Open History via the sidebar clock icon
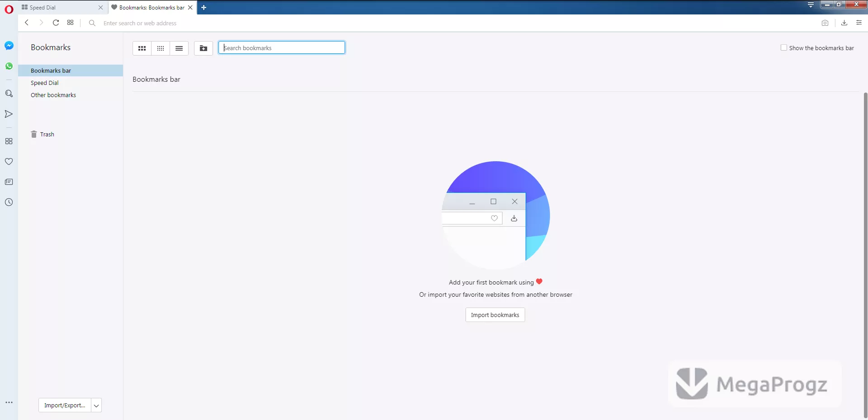Image resolution: width=868 pixels, height=420 pixels. tap(9, 202)
